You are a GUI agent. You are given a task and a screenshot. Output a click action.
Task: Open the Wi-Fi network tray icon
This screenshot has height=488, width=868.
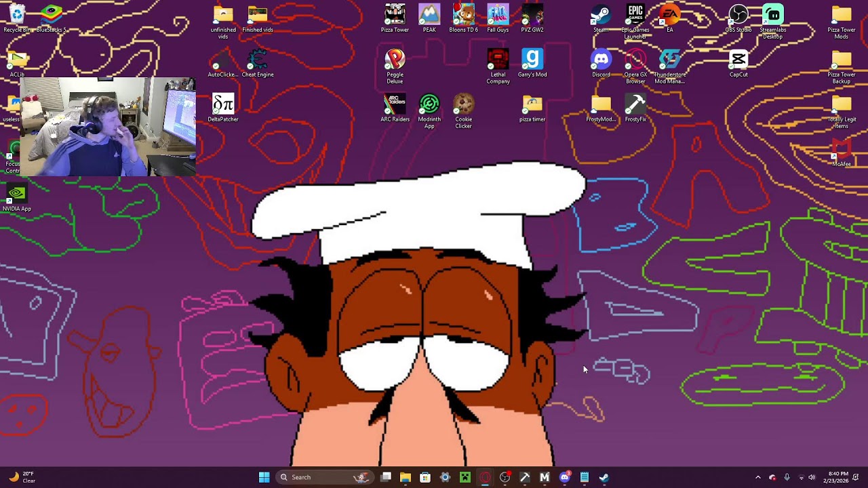tap(801, 477)
